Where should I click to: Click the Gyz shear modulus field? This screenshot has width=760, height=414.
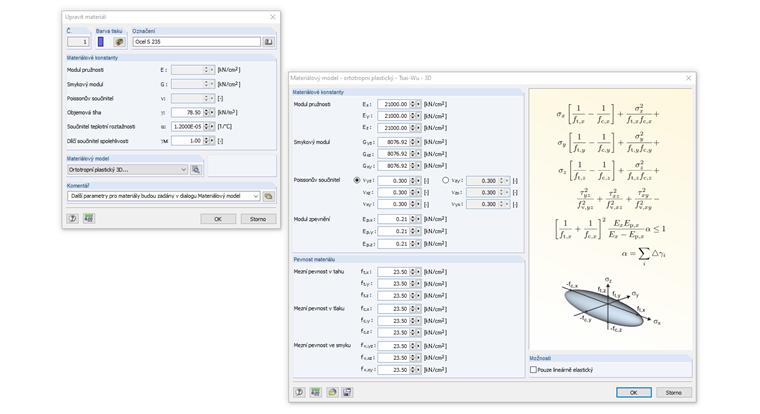pos(394,142)
